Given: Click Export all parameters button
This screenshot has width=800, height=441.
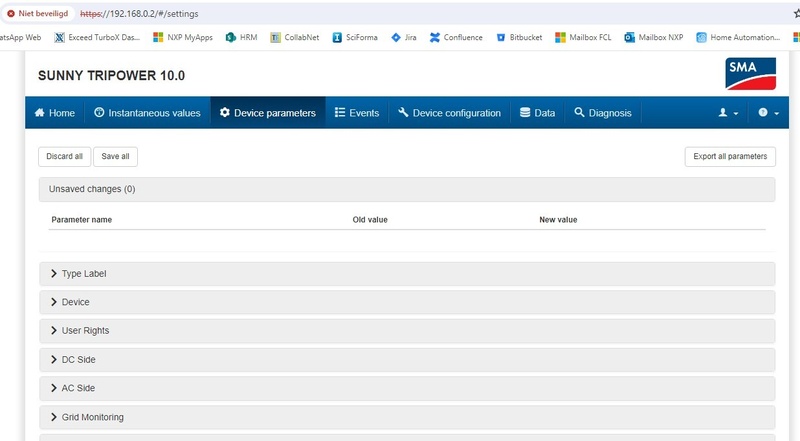Looking at the screenshot, I should pyautogui.click(x=730, y=157).
